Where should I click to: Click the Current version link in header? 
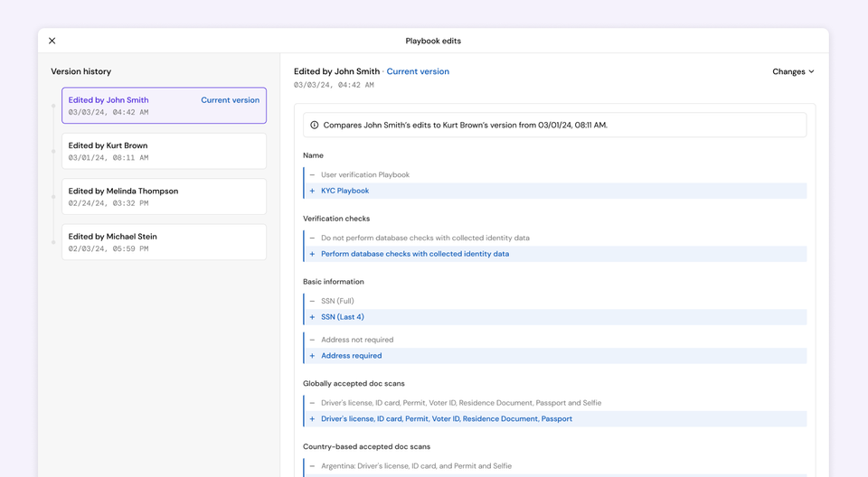[418, 71]
